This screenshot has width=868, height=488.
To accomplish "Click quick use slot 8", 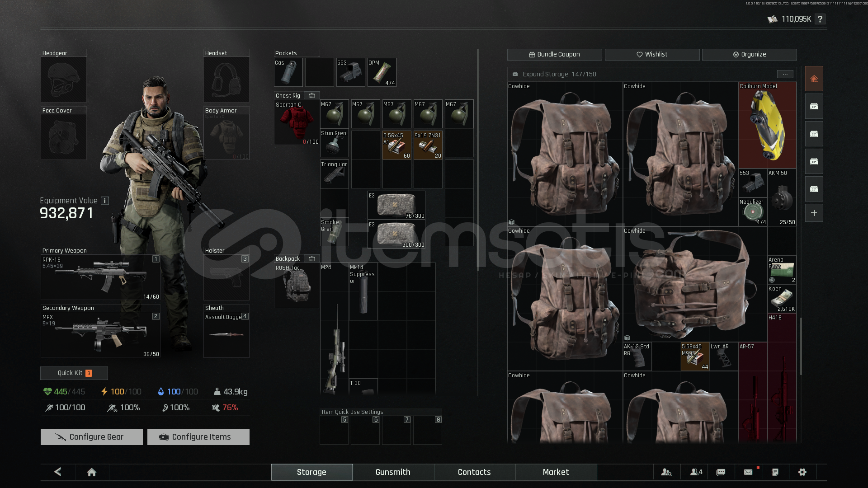I will (428, 430).
